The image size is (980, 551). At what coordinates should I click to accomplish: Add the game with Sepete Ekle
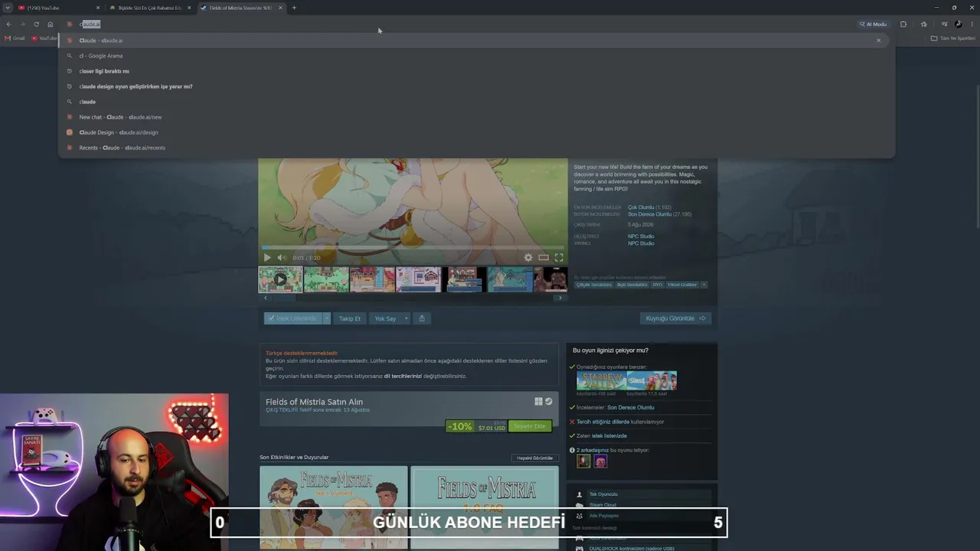530,426
